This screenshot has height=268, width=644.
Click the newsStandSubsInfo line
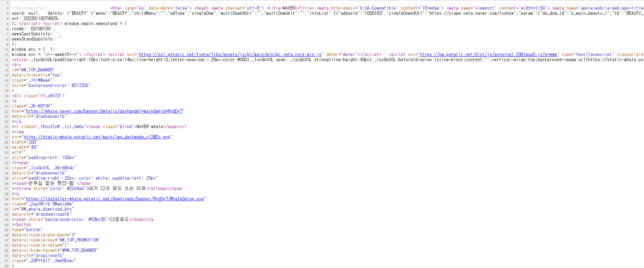click(x=37, y=39)
